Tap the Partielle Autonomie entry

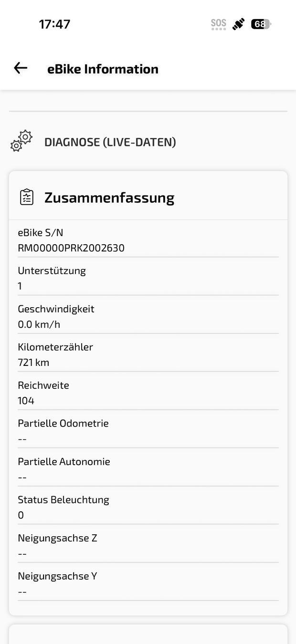pyautogui.click(x=148, y=469)
